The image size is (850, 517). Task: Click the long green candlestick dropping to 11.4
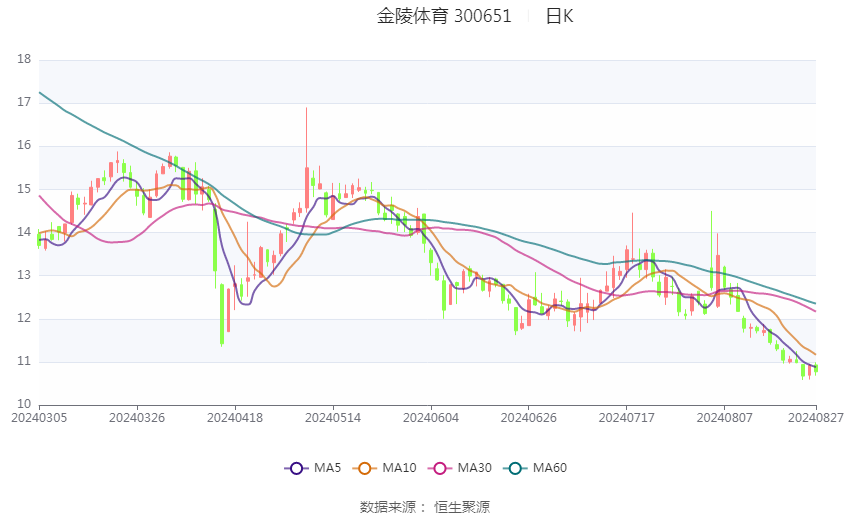(222, 314)
